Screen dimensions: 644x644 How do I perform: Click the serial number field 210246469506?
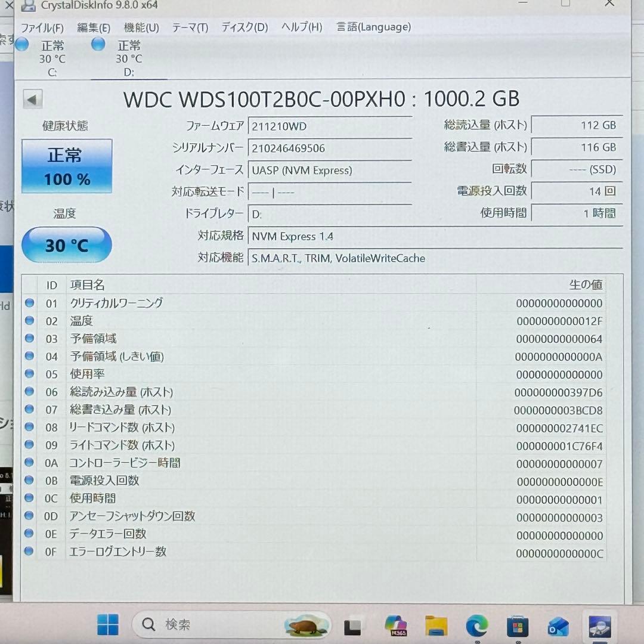click(330, 148)
